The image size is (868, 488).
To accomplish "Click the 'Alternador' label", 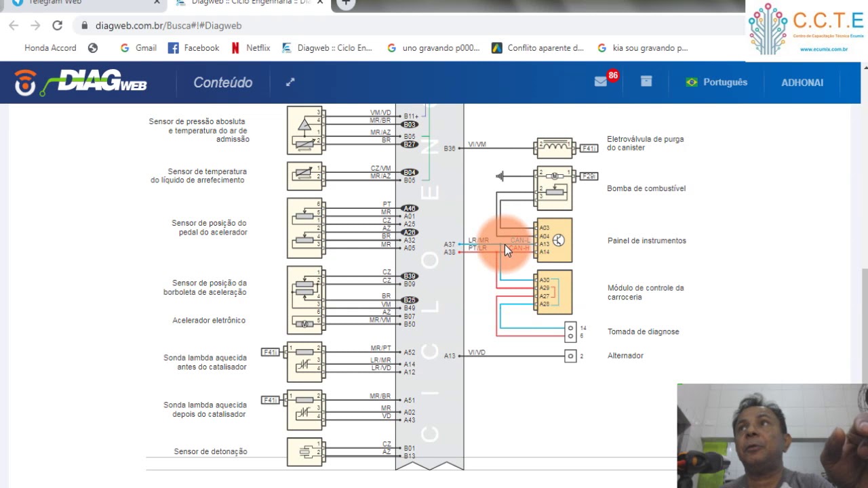I will click(x=625, y=355).
